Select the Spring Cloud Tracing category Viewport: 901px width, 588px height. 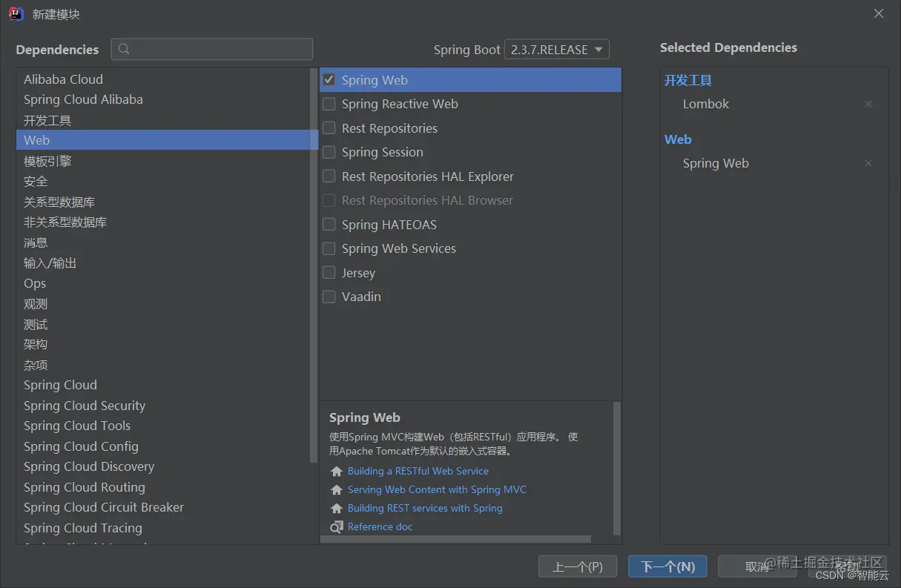(x=163, y=528)
